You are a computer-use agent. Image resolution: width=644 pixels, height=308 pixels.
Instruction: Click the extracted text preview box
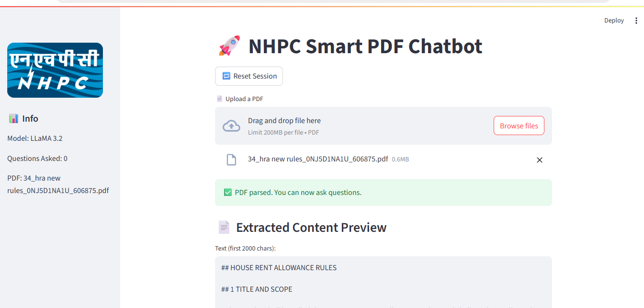pyautogui.click(x=384, y=282)
